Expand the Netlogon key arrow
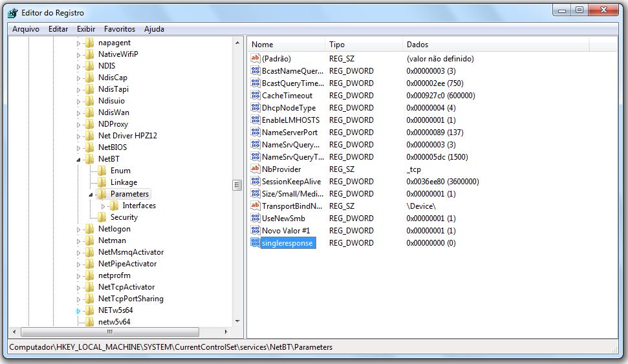 tap(79, 229)
